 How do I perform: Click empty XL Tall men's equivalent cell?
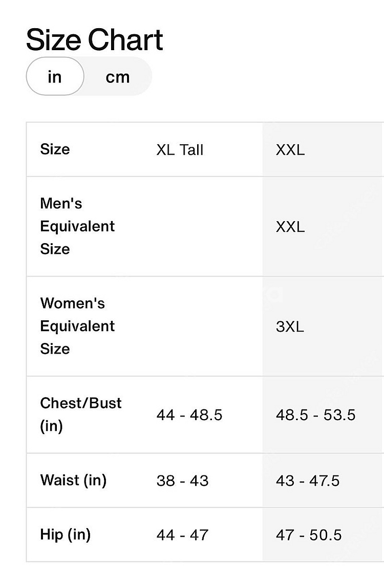203,227
